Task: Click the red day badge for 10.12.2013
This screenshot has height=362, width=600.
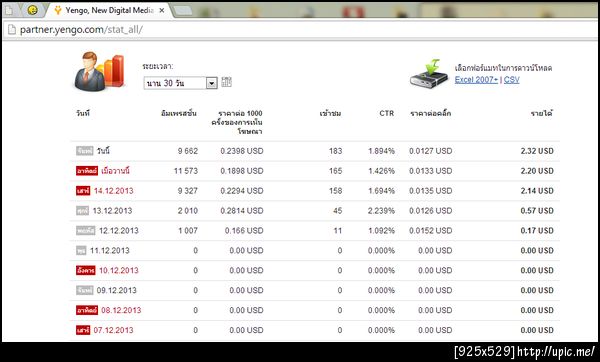Action: point(86,270)
